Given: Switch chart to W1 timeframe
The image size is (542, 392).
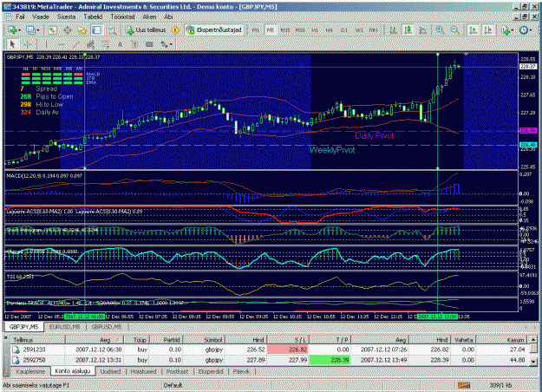Looking at the screenshot, I should point(359,30).
